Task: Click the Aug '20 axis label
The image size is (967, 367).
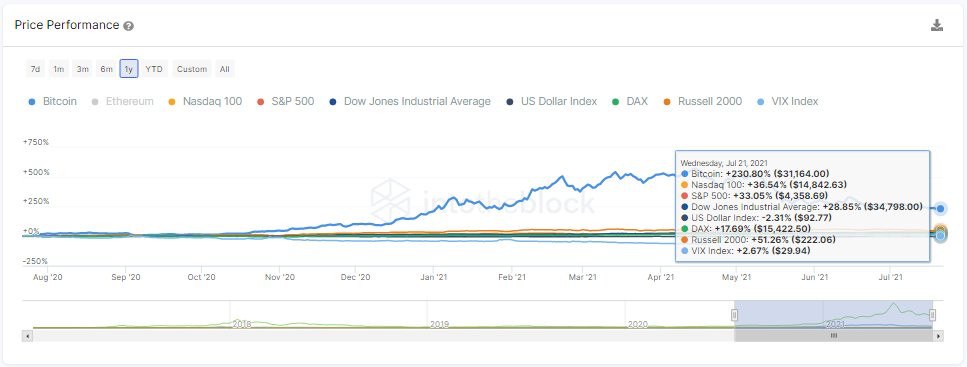Action: point(47,278)
